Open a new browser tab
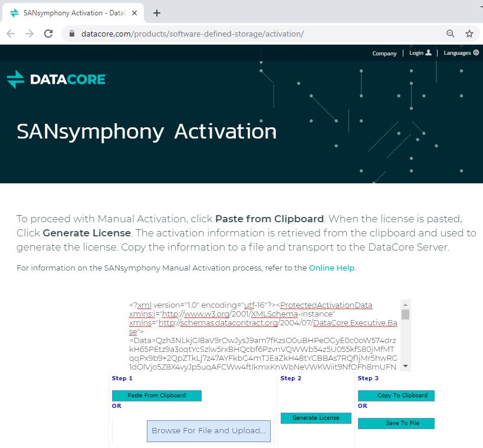 click(x=157, y=13)
